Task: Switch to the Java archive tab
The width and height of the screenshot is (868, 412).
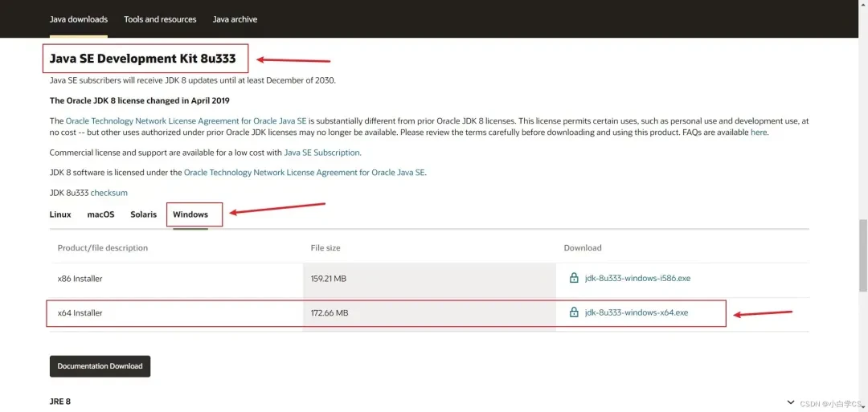Action: pos(235,19)
